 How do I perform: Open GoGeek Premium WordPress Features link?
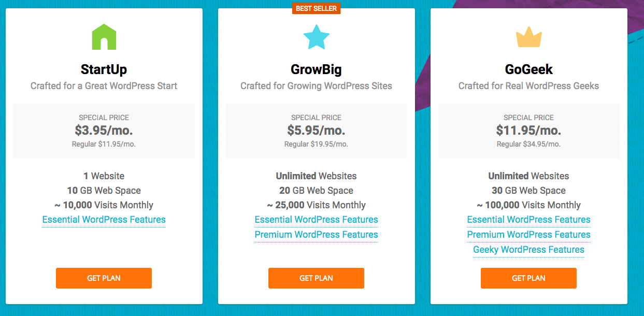tap(529, 235)
